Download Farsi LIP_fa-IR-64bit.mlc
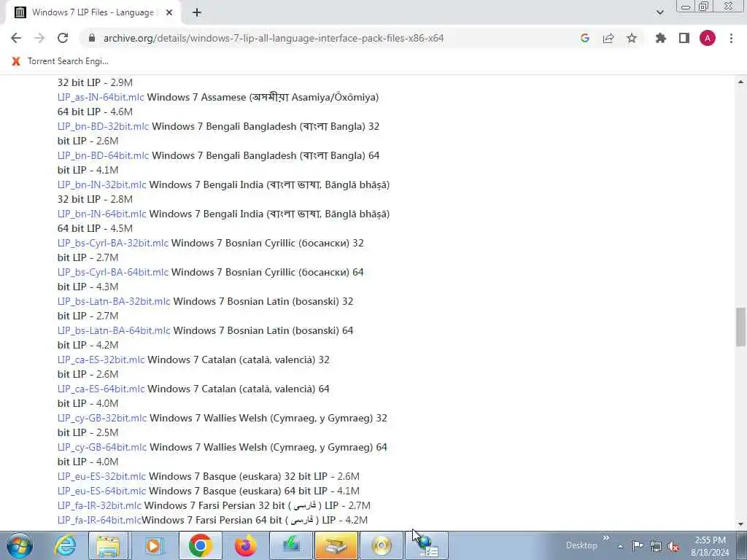Image resolution: width=747 pixels, height=560 pixels. (99, 520)
